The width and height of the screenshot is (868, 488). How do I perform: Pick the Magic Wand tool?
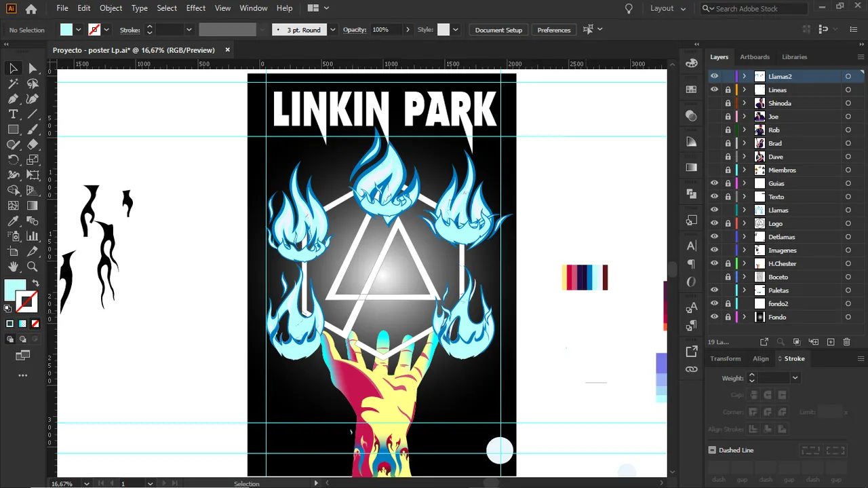[x=13, y=84]
